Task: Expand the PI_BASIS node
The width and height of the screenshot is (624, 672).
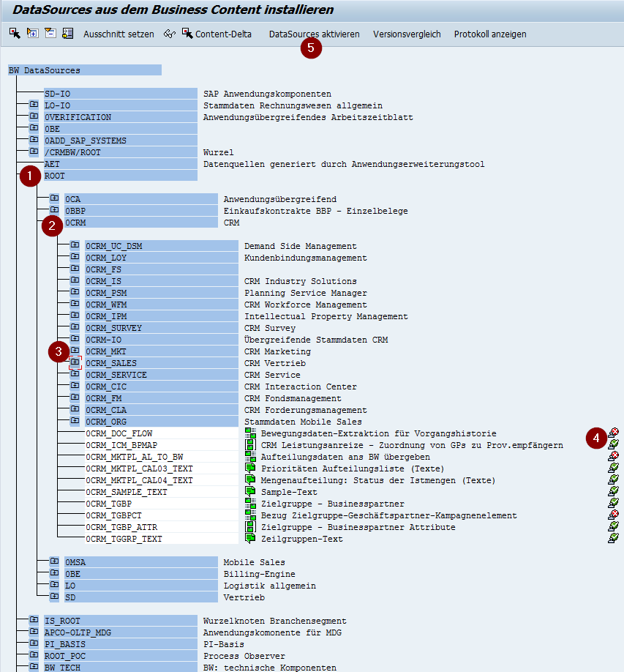Action: tap(34, 643)
